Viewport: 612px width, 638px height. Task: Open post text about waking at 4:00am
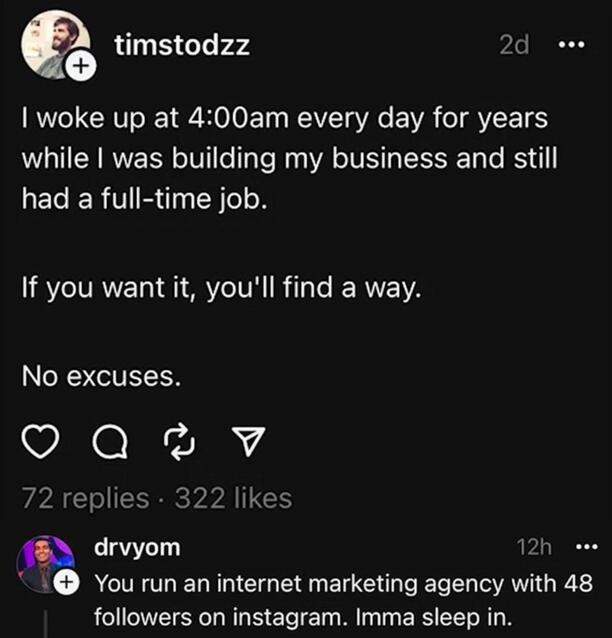[x=288, y=159]
